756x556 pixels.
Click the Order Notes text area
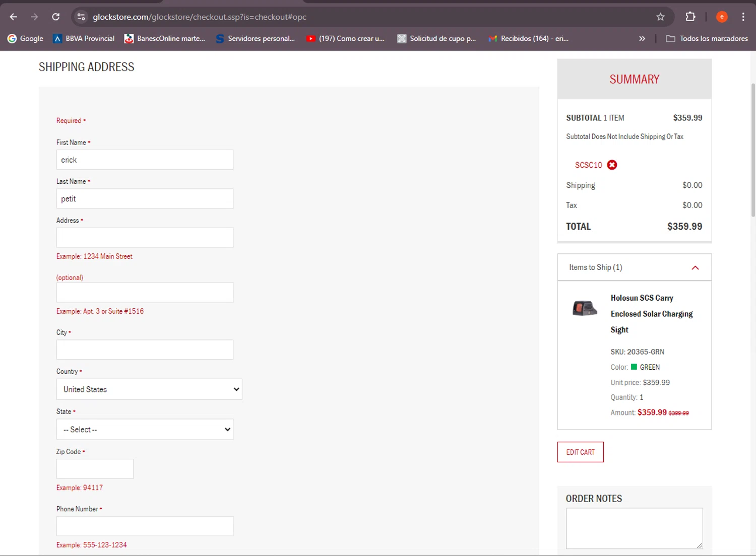(x=634, y=528)
